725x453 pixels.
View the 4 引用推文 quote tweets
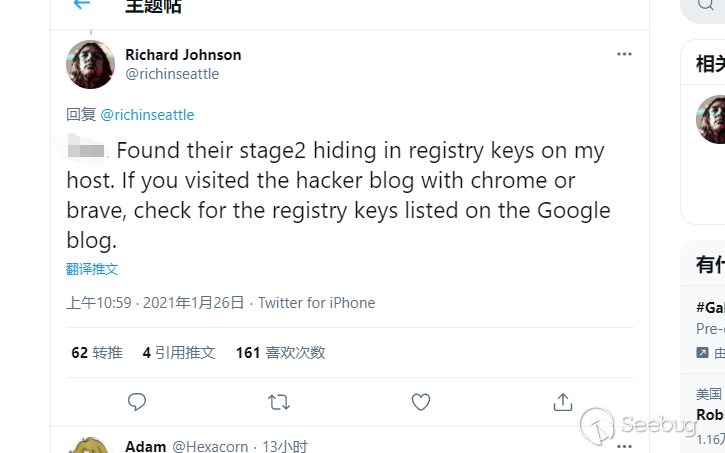(179, 353)
